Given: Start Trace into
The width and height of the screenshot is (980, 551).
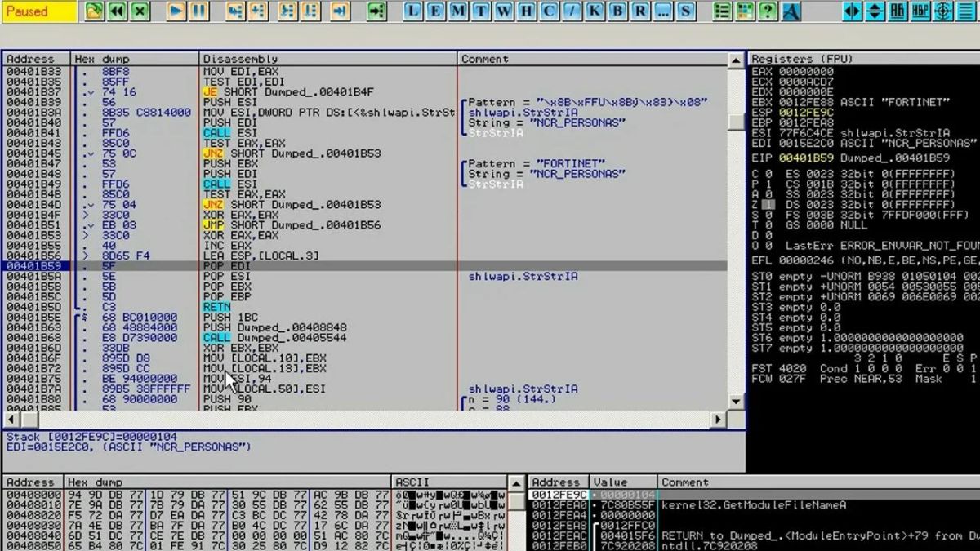Looking at the screenshot, I should [287, 11].
